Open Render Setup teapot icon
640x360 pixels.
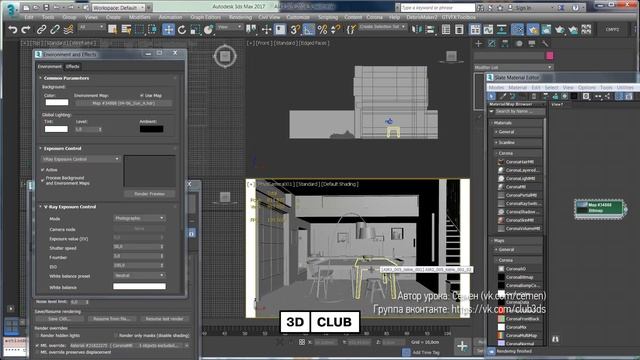point(533,29)
